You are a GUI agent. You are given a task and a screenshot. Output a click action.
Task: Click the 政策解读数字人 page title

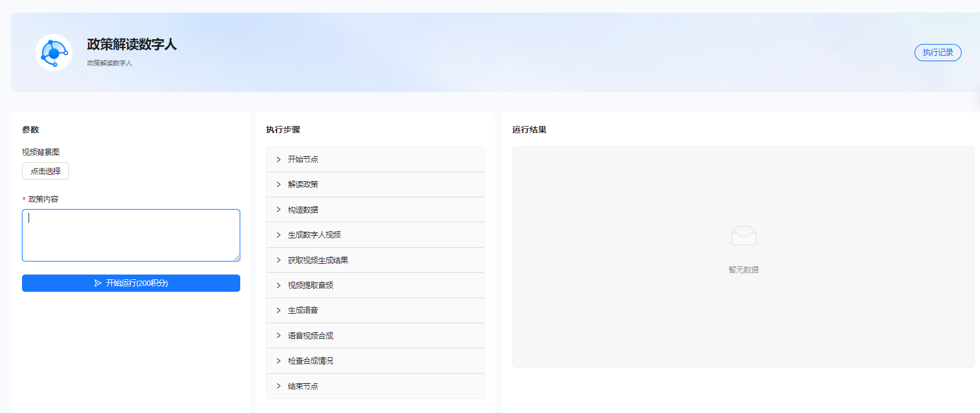[131, 45]
